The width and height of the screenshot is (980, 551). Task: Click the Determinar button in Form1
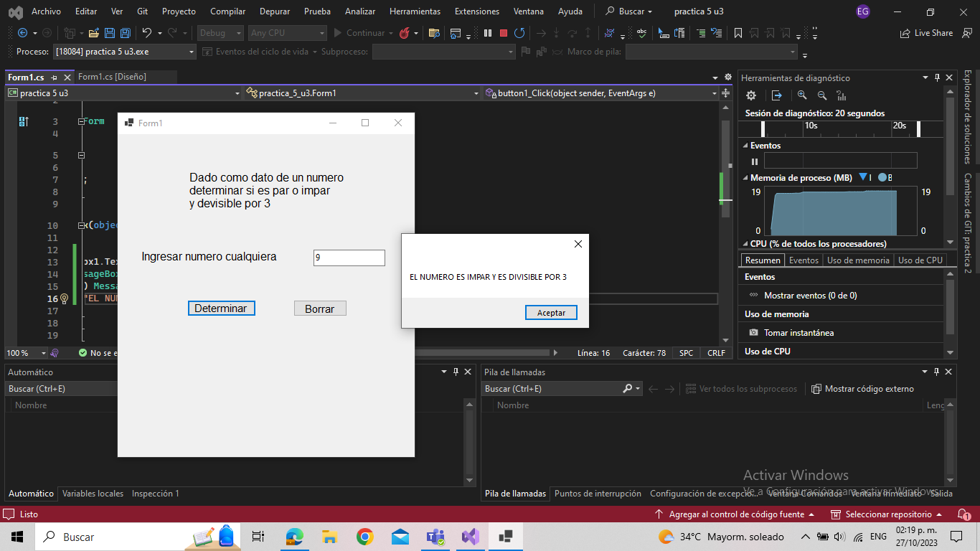[221, 309]
